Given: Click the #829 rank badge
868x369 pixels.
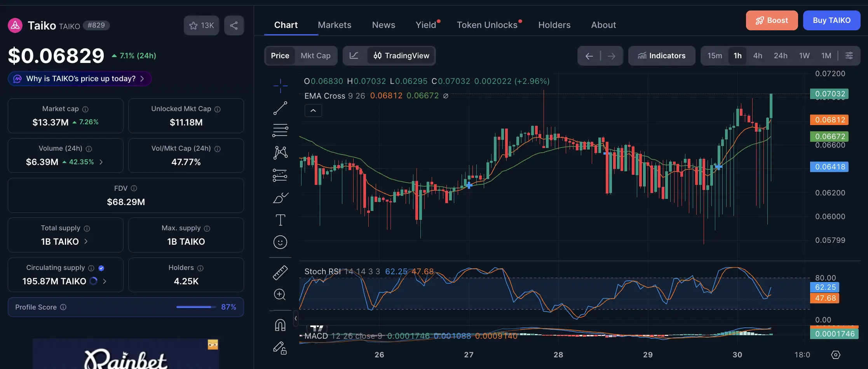Looking at the screenshot, I should [x=96, y=25].
